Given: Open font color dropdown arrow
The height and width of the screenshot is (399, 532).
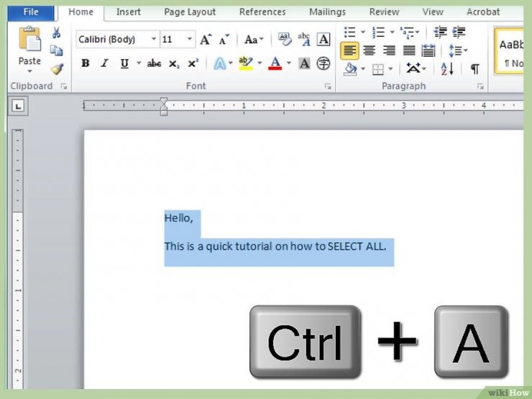Looking at the screenshot, I should (x=289, y=63).
